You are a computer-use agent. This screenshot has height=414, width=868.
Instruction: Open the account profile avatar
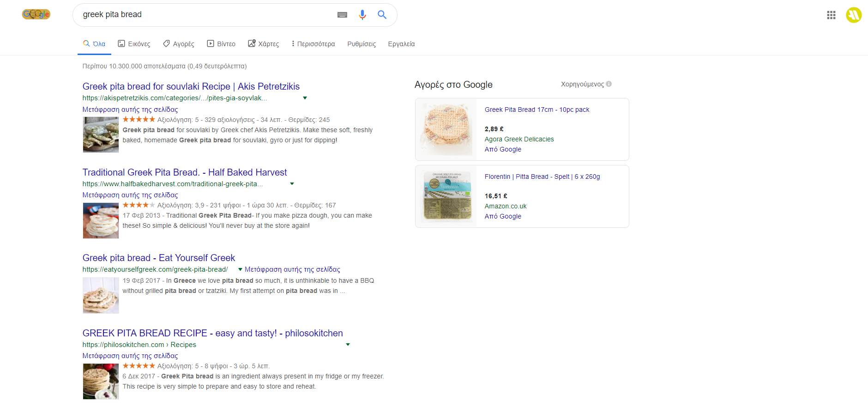(854, 15)
